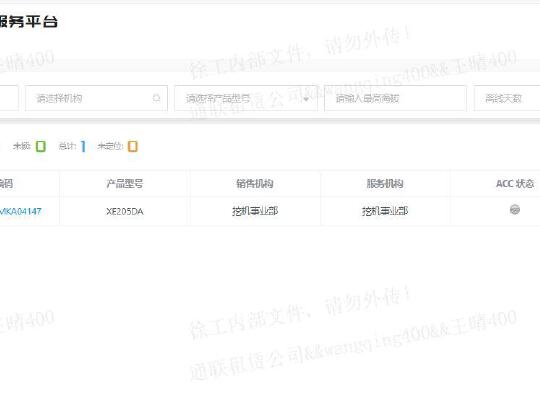
Task: Click the 离线天数 input field
Action: pos(507,98)
